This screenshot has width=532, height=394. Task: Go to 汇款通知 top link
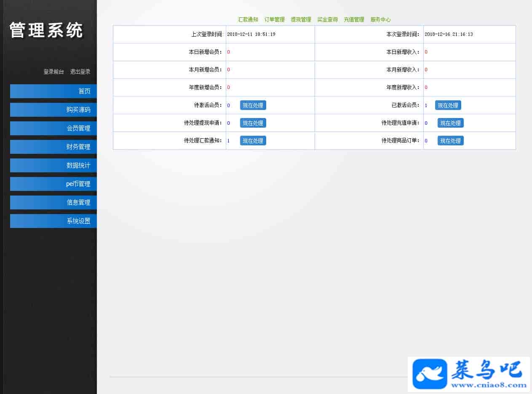[x=248, y=19]
